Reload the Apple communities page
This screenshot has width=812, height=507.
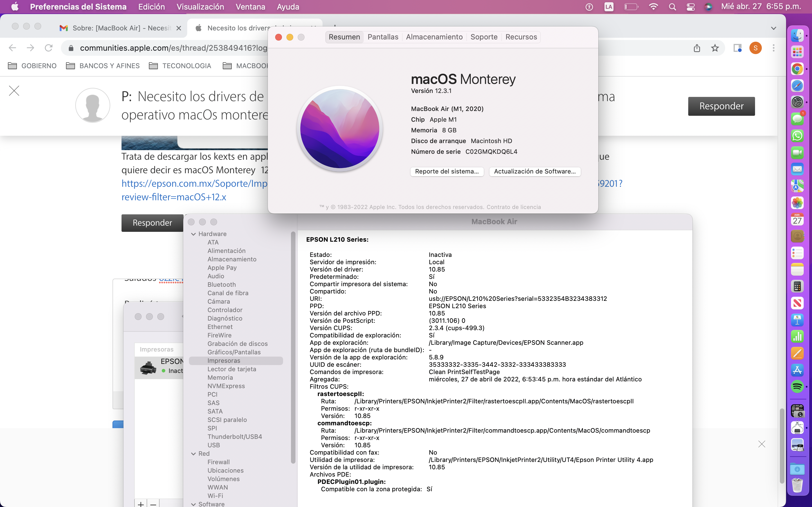coord(49,48)
